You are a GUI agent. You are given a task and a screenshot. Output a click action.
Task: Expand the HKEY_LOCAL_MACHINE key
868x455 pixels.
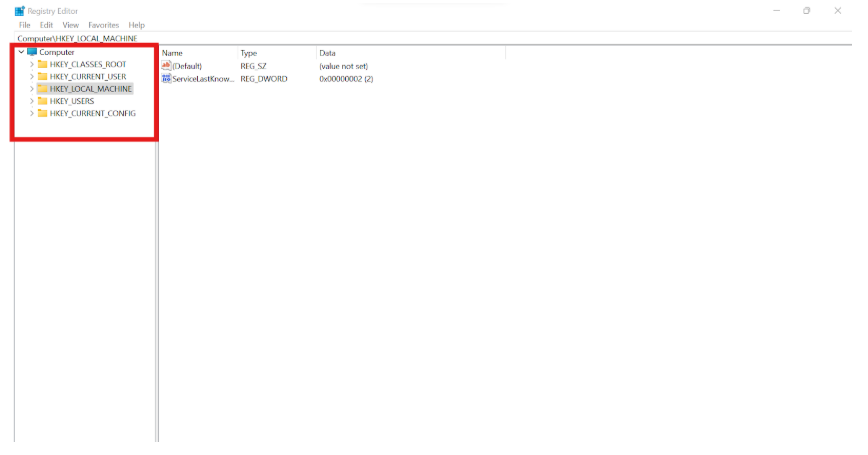pyautogui.click(x=32, y=89)
